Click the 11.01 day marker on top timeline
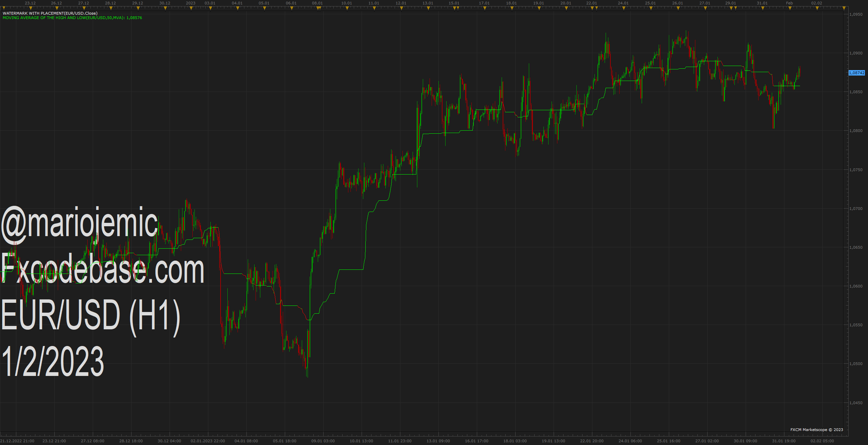Image resolution: width=868 pixels, height=445 pixels. tap(374, 3)
